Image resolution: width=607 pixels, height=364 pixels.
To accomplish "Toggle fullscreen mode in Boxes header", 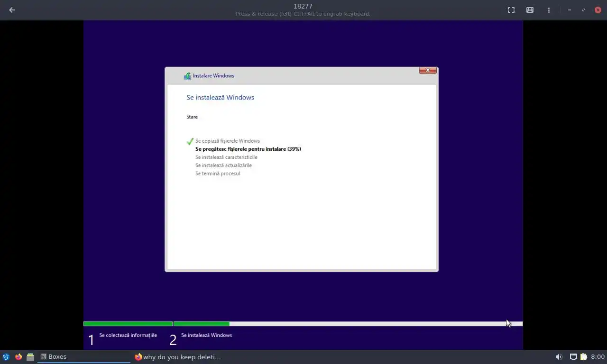I will tap(511, 10).
